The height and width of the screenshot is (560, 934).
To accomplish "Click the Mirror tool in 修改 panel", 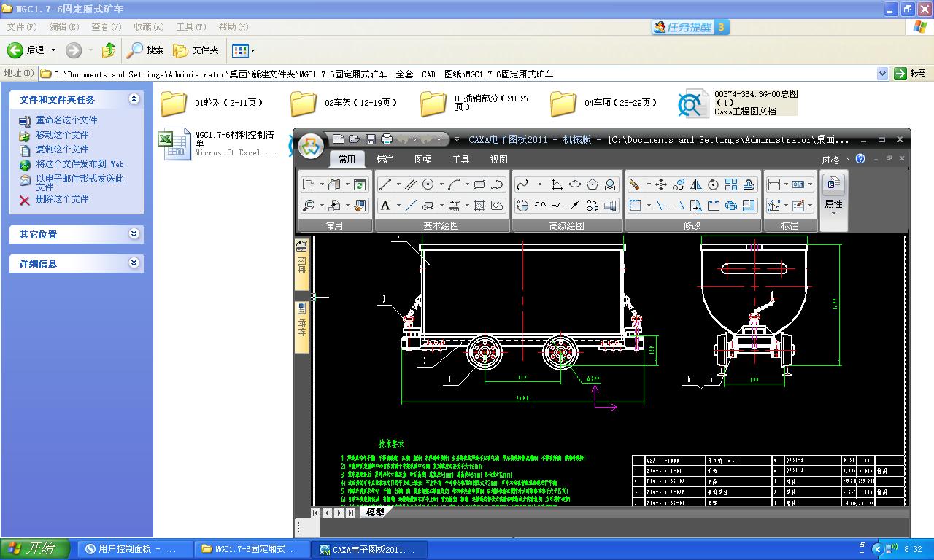I will 696,184.
